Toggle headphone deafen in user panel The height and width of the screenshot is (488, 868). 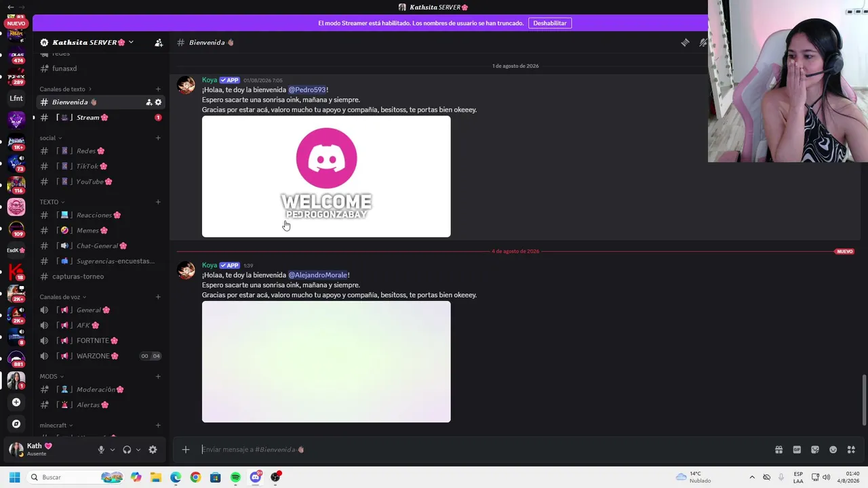(x=127, y=449)
